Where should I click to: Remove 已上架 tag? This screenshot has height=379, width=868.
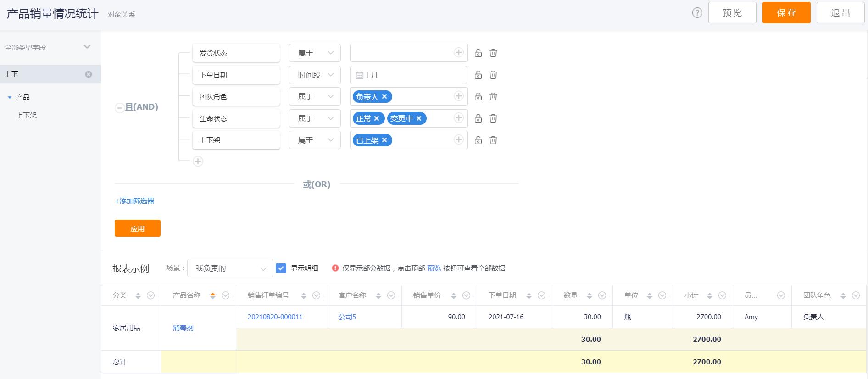coord(384,140)
